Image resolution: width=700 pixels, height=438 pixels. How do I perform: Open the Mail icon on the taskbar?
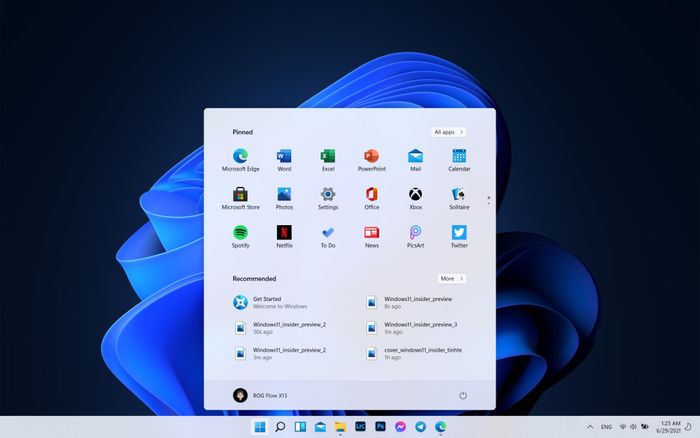[x=320, y=427]
